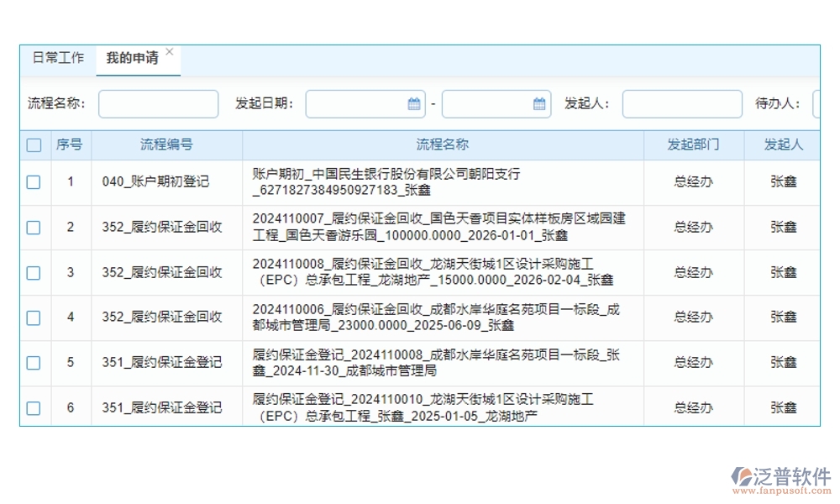Viewport: 840px width, 504px height.
Task: Select the 我的申请 tab
Action: (x=133, y=59)
